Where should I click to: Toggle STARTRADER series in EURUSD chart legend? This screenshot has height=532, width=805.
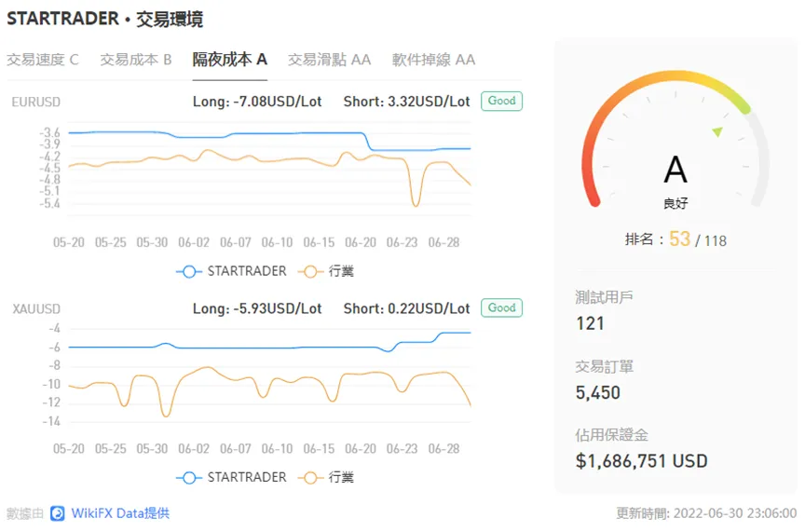231,271
